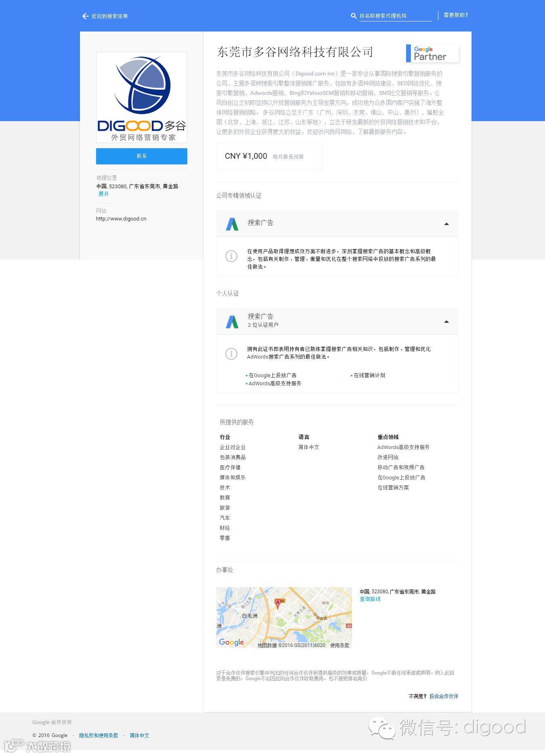Image resolution: width=545 pixels, height=756 pixels.
Task: Click info icon under company certification
Action: (231, 256)
